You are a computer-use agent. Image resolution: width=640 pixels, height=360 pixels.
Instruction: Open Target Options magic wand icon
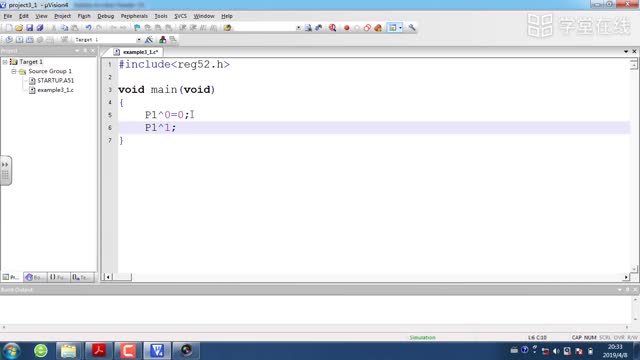(149, 40)
